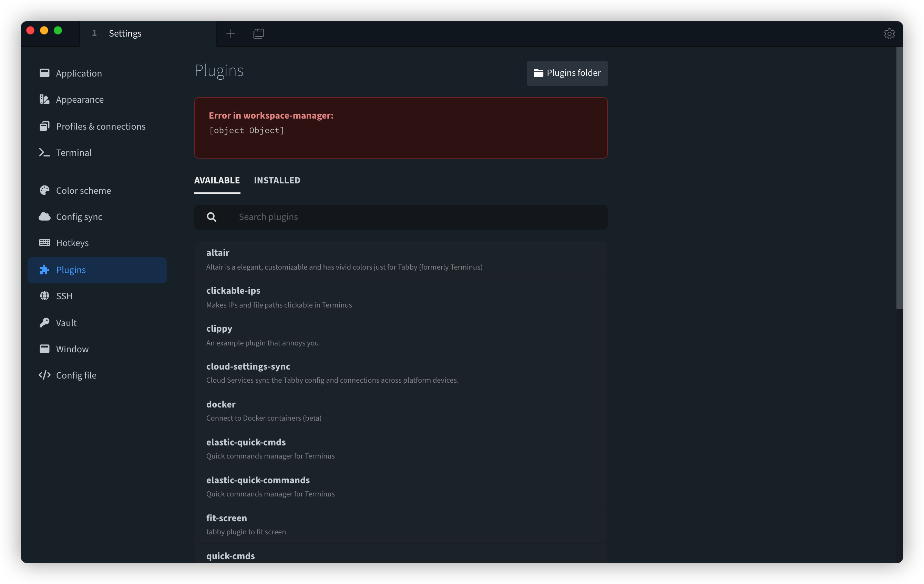Open Profiles & connections settings
Screen dimensions: 924x584
pyautogui.click(x=101, y=126)
